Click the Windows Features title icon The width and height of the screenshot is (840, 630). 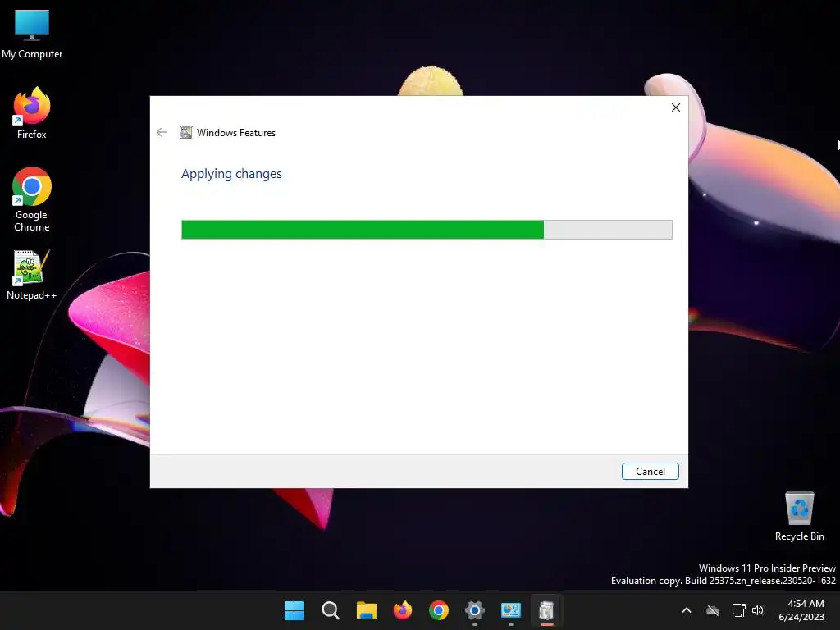pos(186,132)
